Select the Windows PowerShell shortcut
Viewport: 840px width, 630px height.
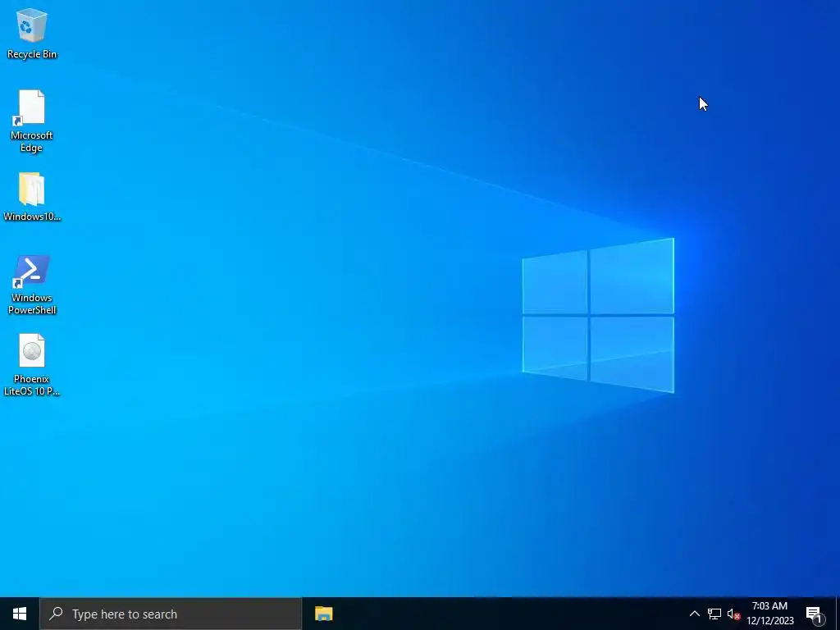pos(32,285)
